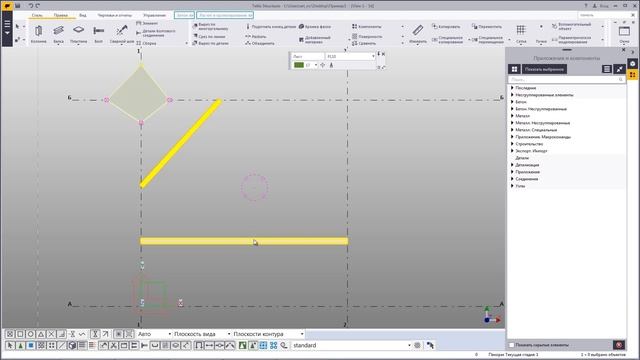Open the View (Вид) ribbon tab
The height and width of the screenshot is (360, 640).
pos(82,15)
